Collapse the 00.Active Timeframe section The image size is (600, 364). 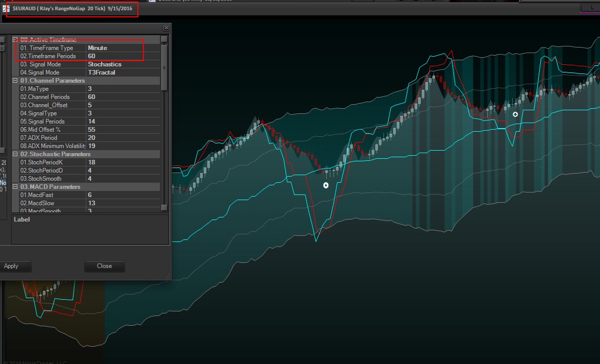pos(15,39)
